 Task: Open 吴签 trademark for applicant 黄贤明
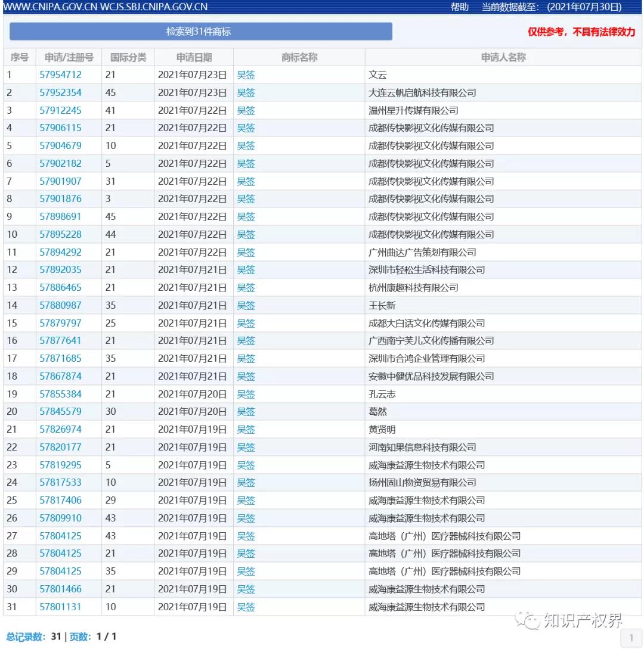(x=246, y=429)
